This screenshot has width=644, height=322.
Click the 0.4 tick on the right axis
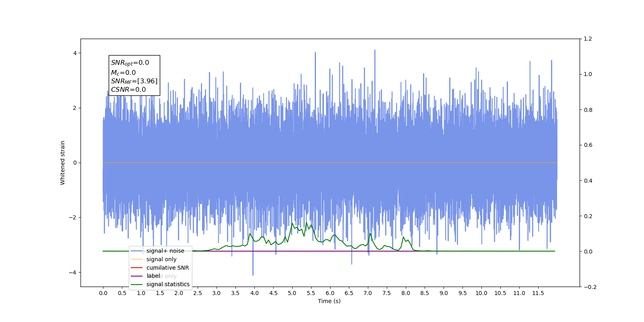pos(588,181)
